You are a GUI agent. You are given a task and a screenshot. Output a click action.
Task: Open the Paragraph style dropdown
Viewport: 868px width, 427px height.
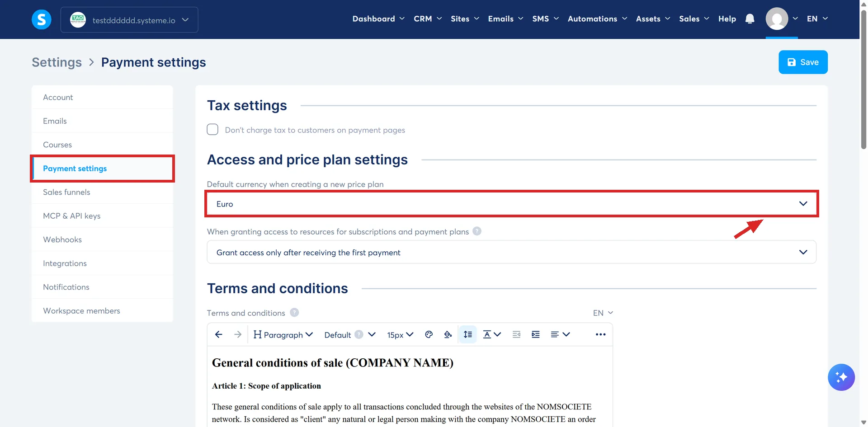pos(283,334)
